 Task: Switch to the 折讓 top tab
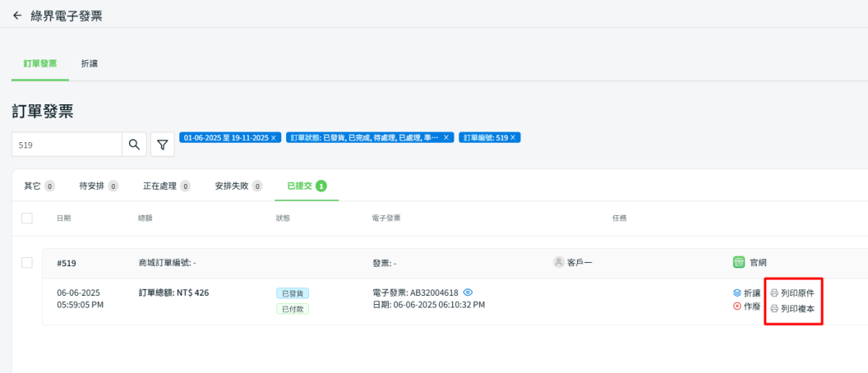point(90,63)
